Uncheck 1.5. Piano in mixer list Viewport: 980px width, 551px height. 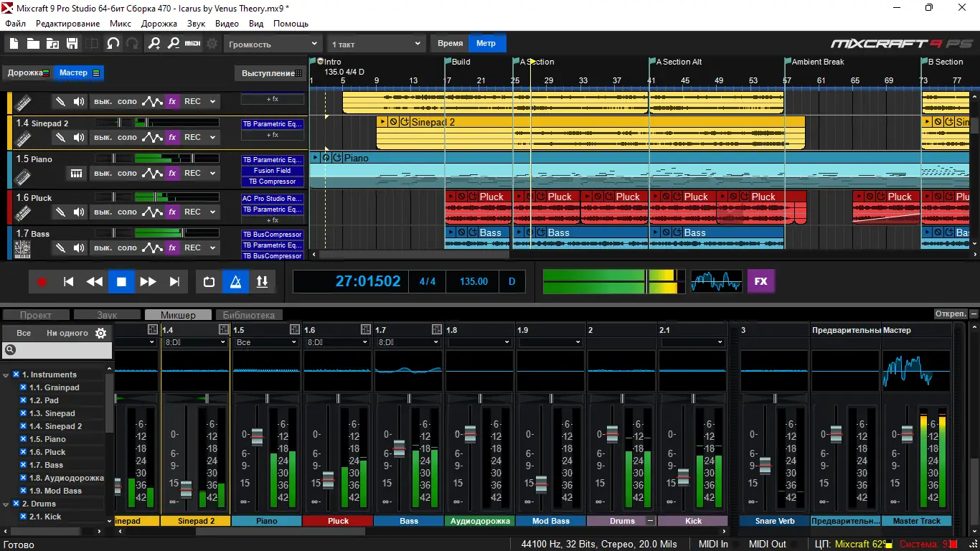[x=24, y=439]
